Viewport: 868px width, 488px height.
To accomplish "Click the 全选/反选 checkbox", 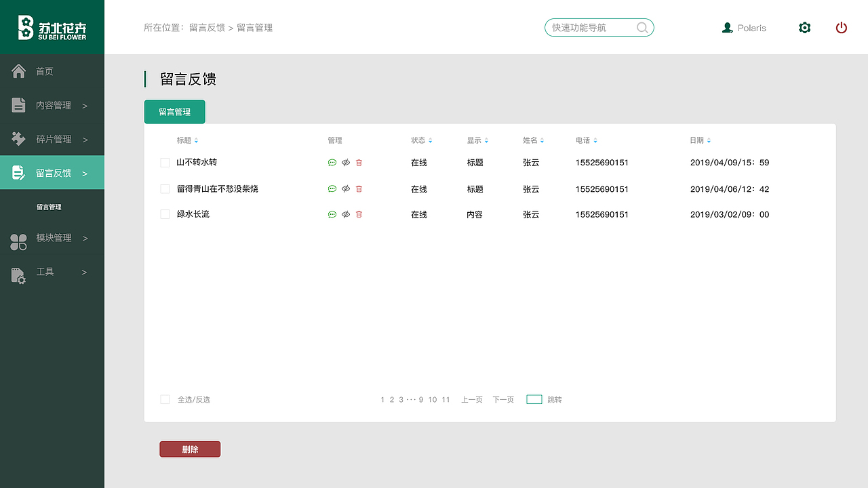I will pyautogui.click(x=165, y=399).
